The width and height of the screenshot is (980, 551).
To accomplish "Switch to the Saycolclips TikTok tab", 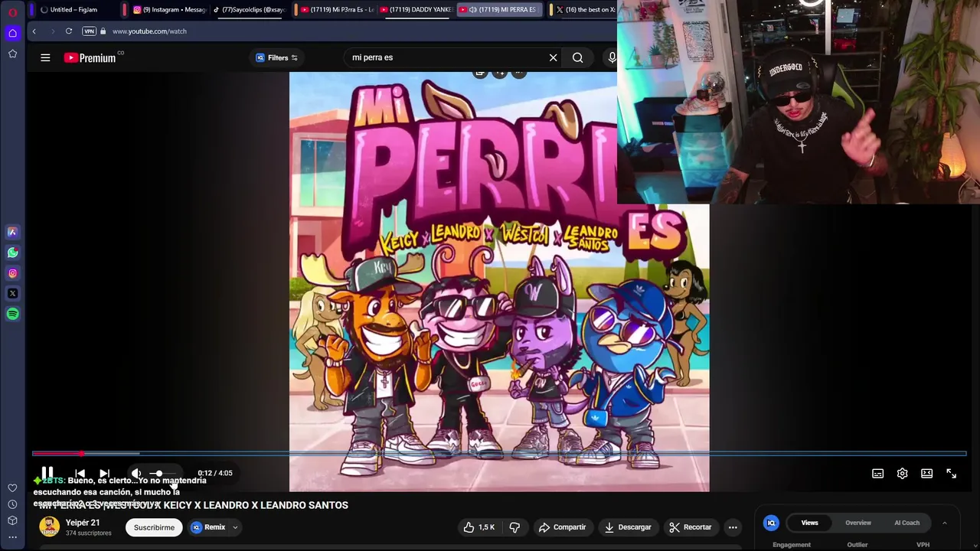I will point(249,10).
